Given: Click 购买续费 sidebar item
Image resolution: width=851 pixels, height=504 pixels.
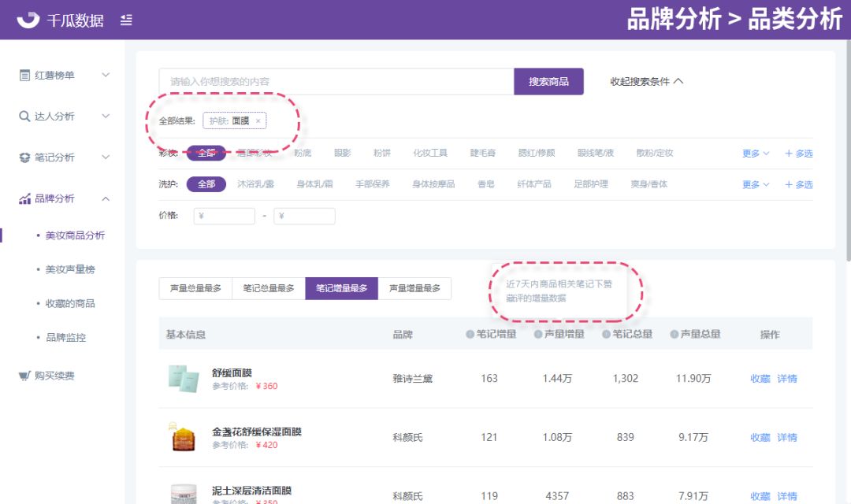Looking at the screenshot, I should (54, 376).
